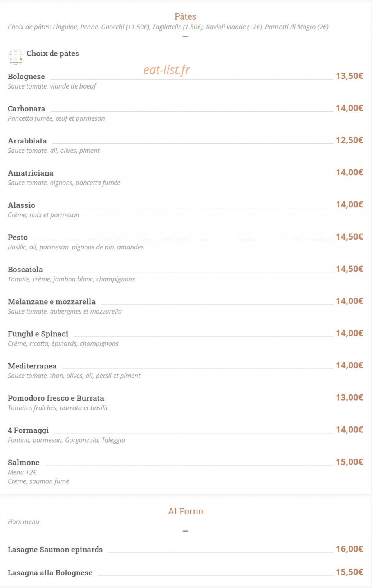Screen dimensions: 372x588
Task: Select Melanzane e mozzarella dish
Action: pyautogui.click(x=52, y=301)
